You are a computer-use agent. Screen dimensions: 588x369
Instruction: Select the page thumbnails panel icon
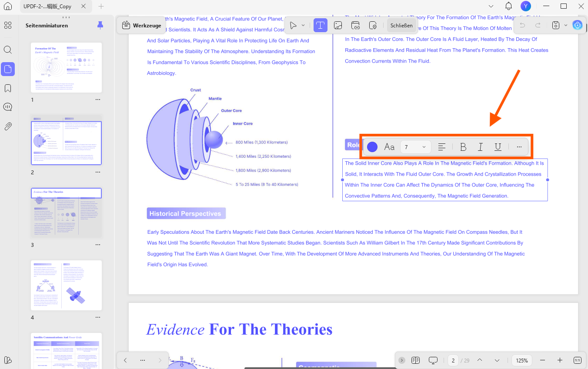(8, 69)
